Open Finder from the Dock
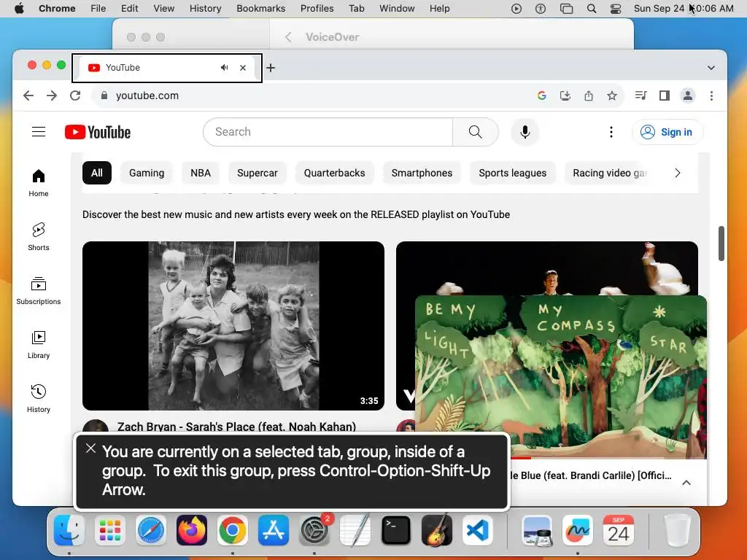The width and height of the screenshot is (747, 560). click(x=69, y=530)
